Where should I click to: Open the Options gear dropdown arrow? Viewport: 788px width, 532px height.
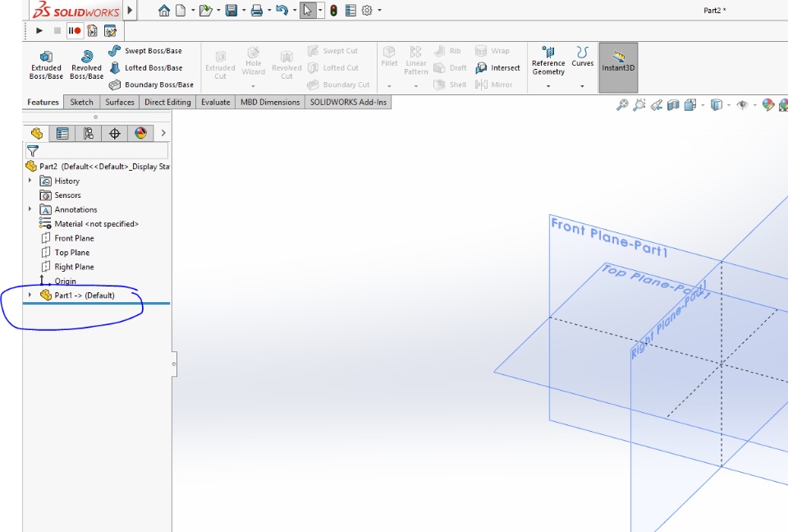[x=379, y=10]
